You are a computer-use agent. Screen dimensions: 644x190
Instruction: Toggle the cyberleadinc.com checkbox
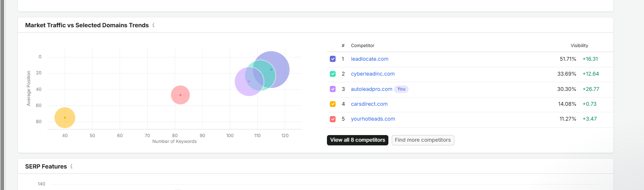(x=333, y=74)
